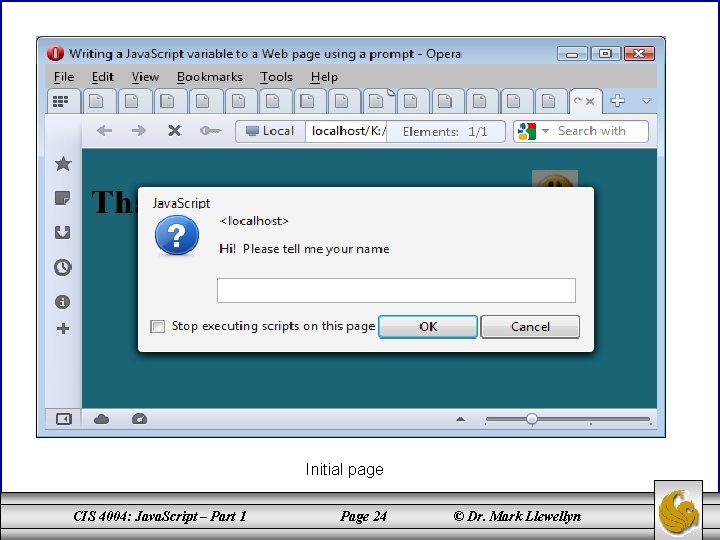Open the Help menu

coord(324,77)
